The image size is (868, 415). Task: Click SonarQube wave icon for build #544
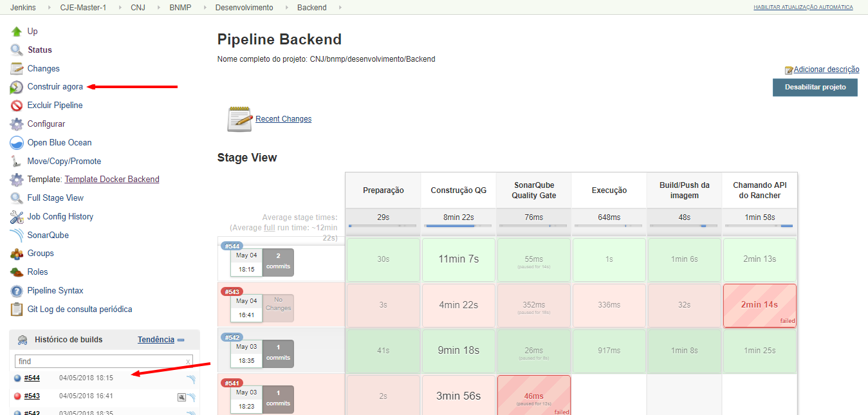click(x=190, y=379)
